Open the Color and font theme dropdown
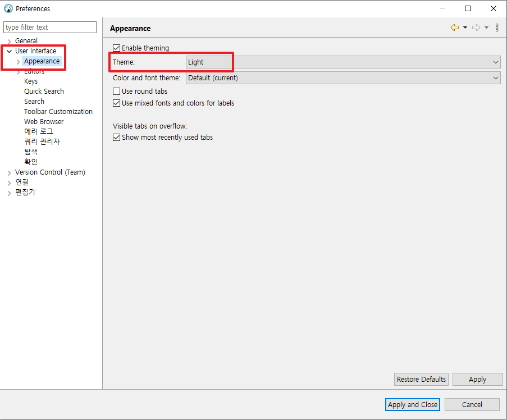The height and width of the screenshot is (420, 507). 343,78
